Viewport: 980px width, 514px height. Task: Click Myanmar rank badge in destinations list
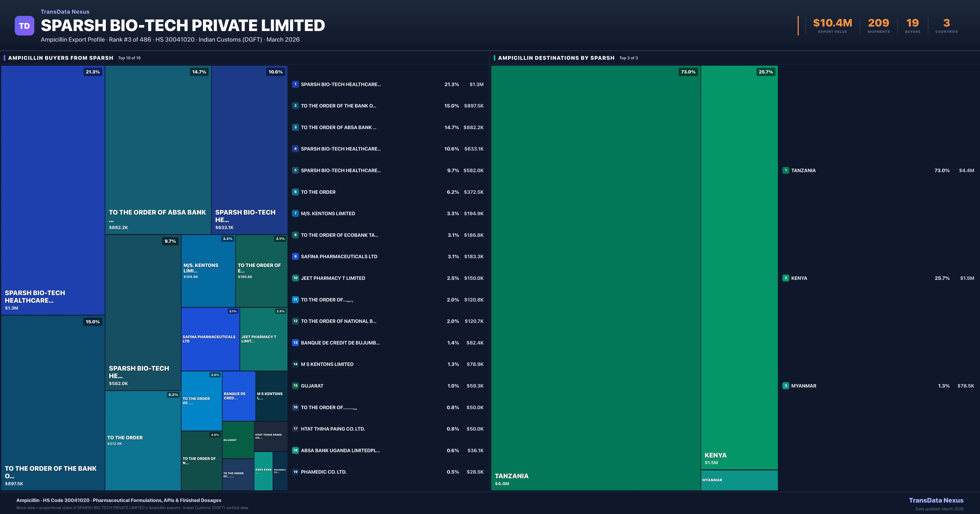786,385
